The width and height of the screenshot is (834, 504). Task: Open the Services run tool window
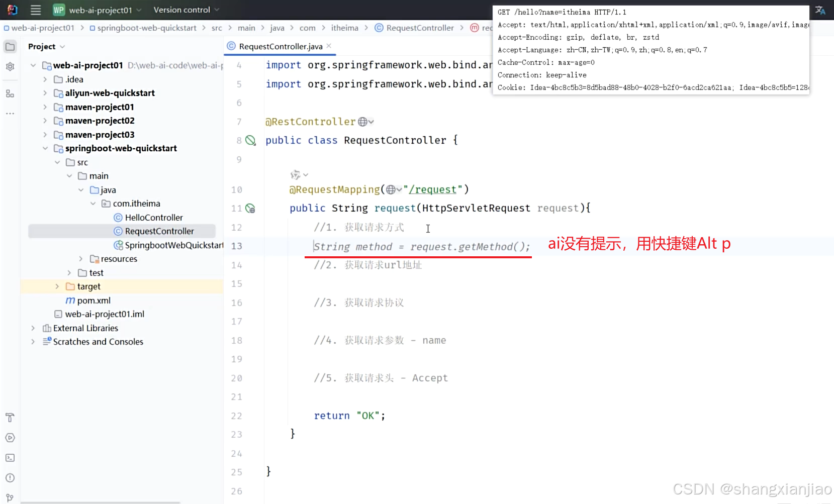(10, 438)
